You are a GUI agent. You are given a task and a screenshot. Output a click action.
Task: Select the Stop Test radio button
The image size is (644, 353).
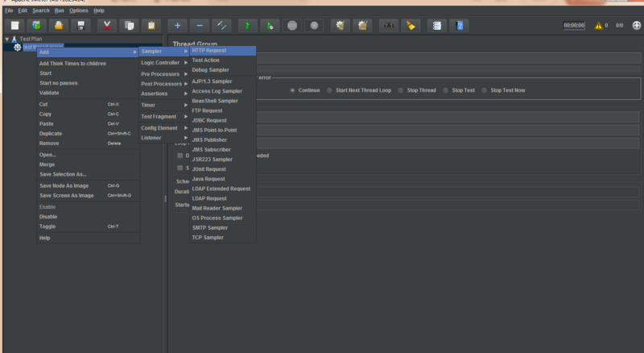pyautogui.click(x=446, y=90)
